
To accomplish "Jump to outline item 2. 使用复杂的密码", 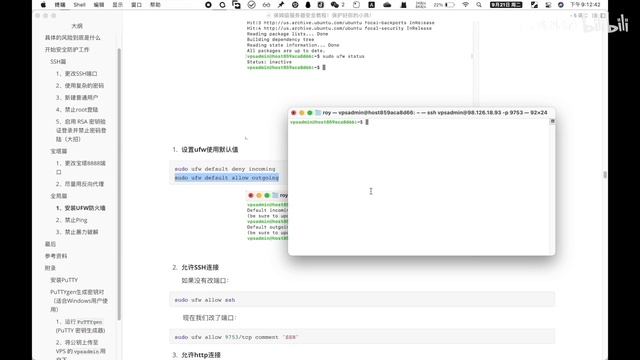I will pos(80,86).
